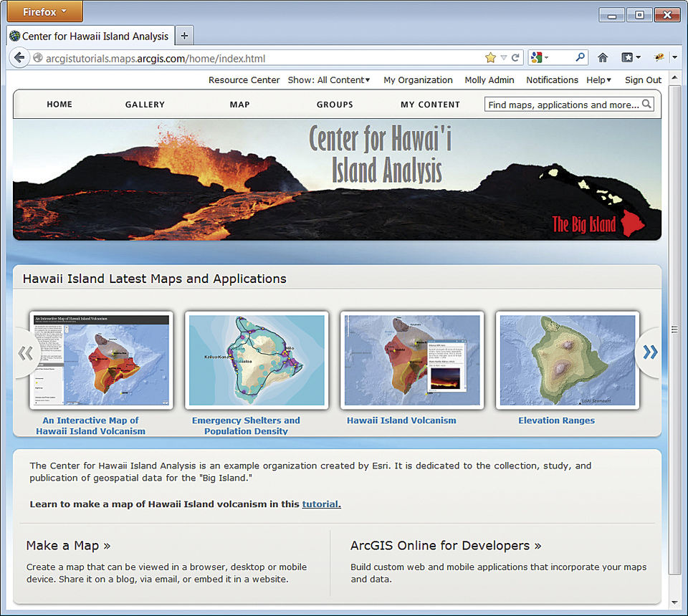Viewport: 688px width, 616px height.
Task: Open the Firefox home page icon
Action: pyautogui.click(x=603, y=57)
